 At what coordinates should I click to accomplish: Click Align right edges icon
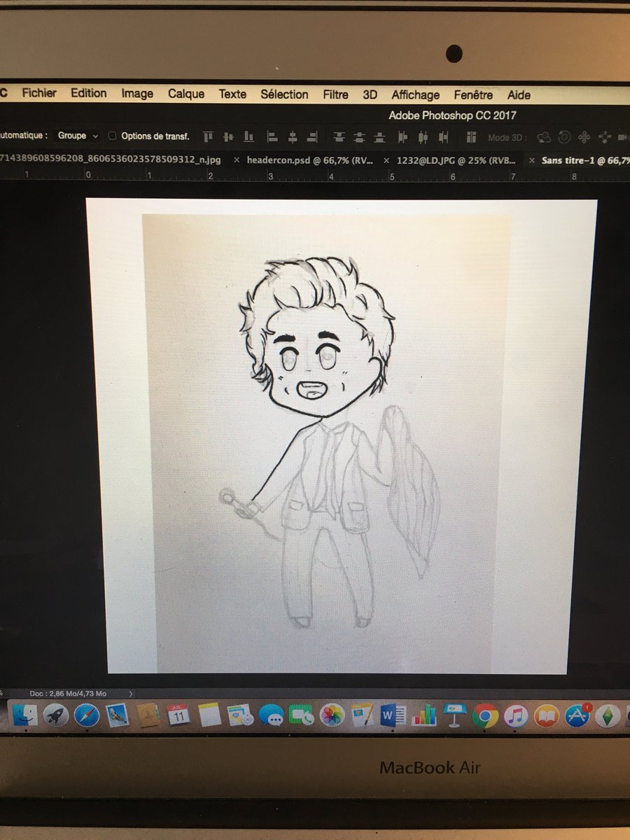pos(312,136)
